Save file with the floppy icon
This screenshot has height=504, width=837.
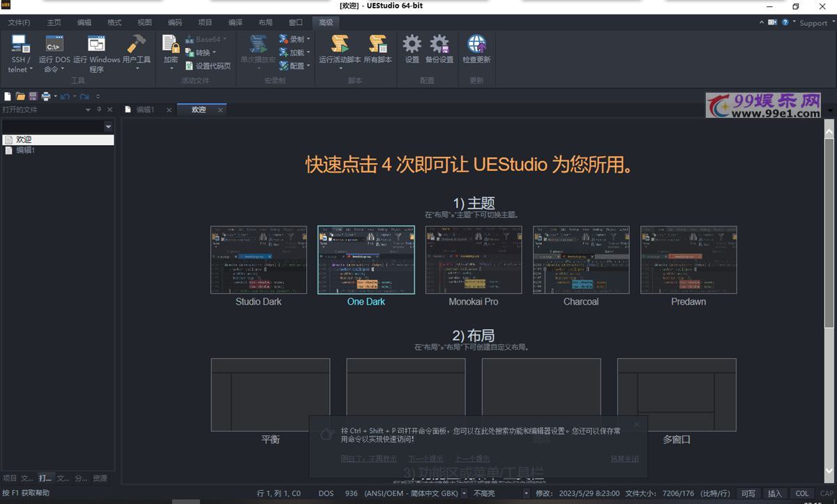[x=32, y=96]
